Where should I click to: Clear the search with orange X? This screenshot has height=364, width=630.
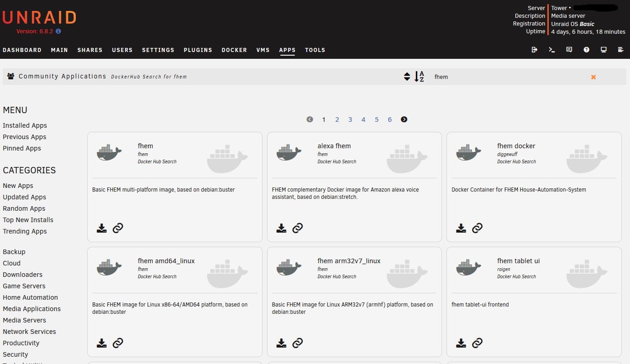point(593,77)
